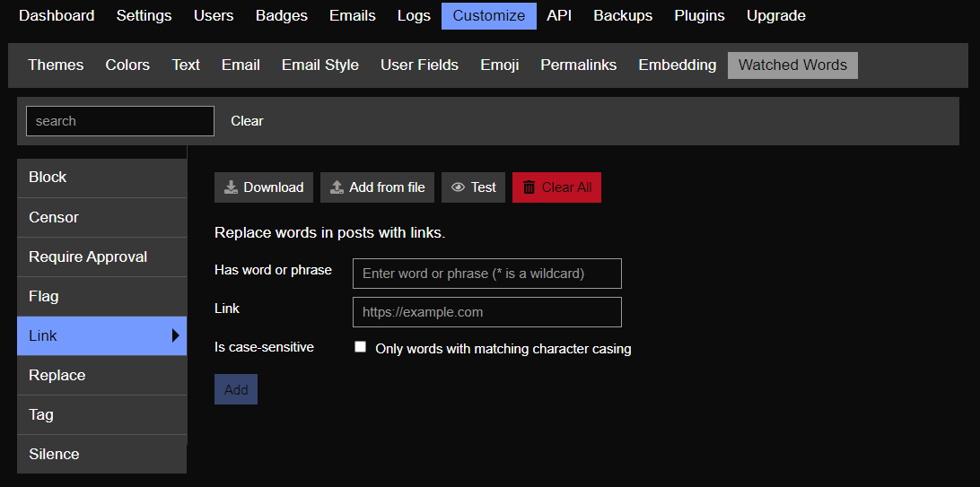Select the Replace action in sidebar
980x487 pixels.
point(102,375)
